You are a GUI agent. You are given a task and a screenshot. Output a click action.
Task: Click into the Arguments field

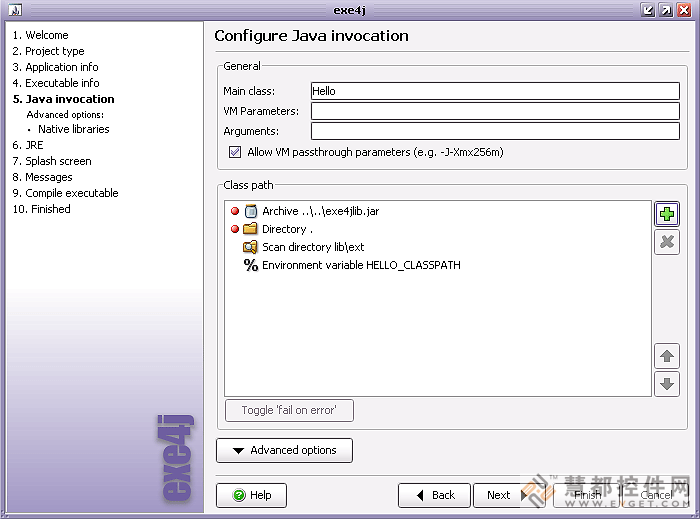click(495, 131)
